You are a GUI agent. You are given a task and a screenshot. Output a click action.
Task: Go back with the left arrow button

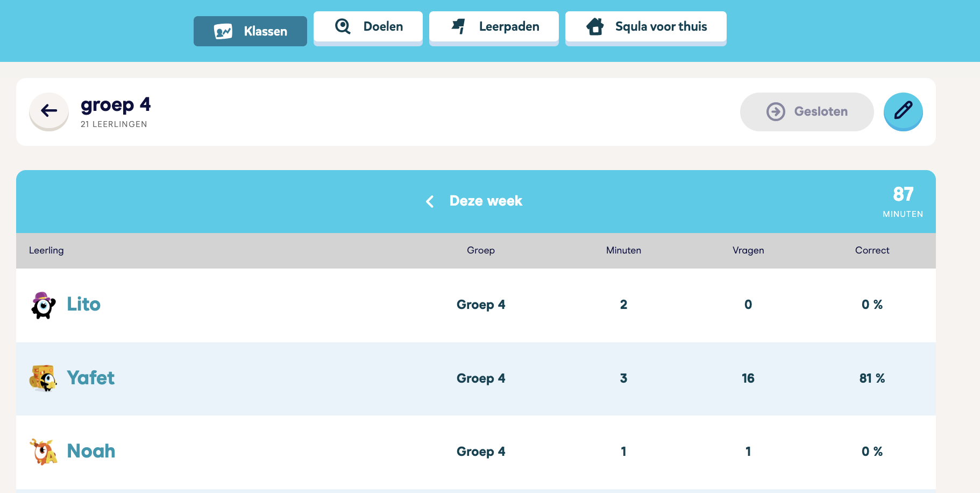click(x=49, y=111)
